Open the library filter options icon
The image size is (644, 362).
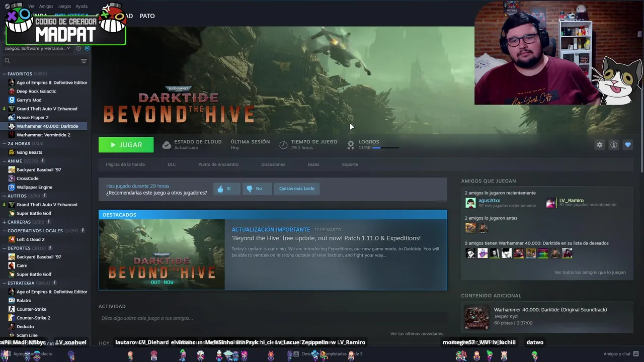click(84, 61)
